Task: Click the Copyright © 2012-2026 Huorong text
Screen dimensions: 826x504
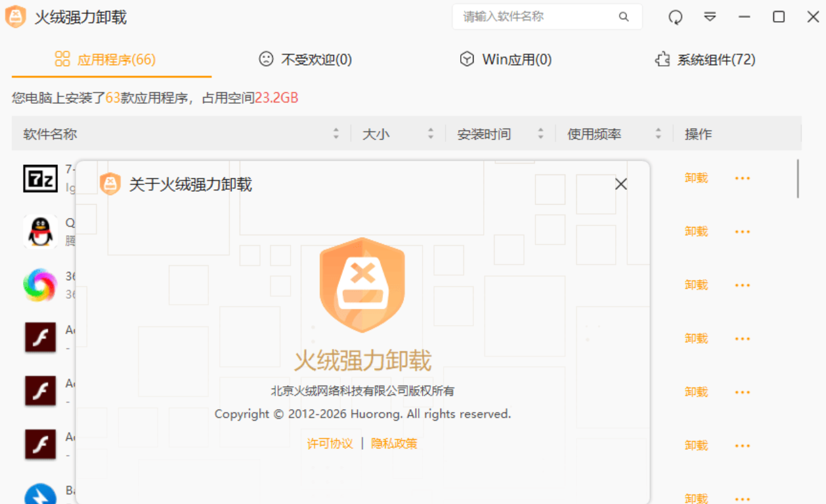Action: click(x=363, y=414)
